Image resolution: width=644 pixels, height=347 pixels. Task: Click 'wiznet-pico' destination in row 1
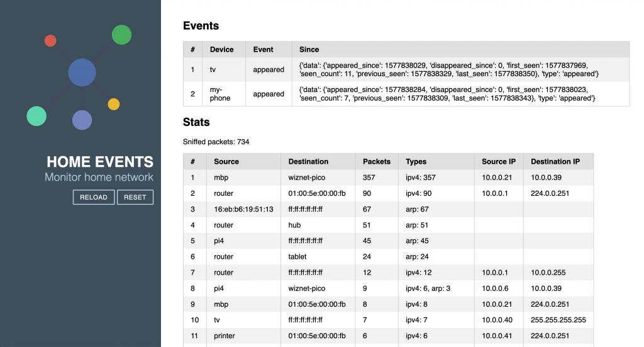pyautogui.click(x=306, y=178)
